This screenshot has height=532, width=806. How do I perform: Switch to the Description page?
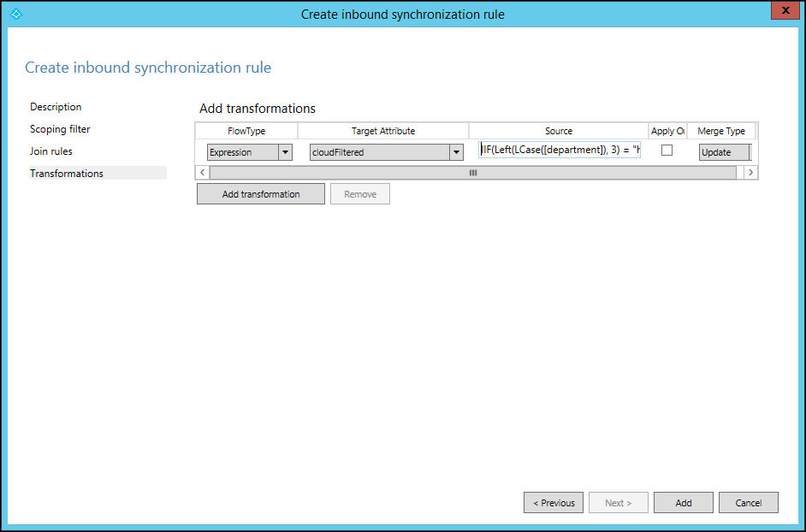click(56, 106)
